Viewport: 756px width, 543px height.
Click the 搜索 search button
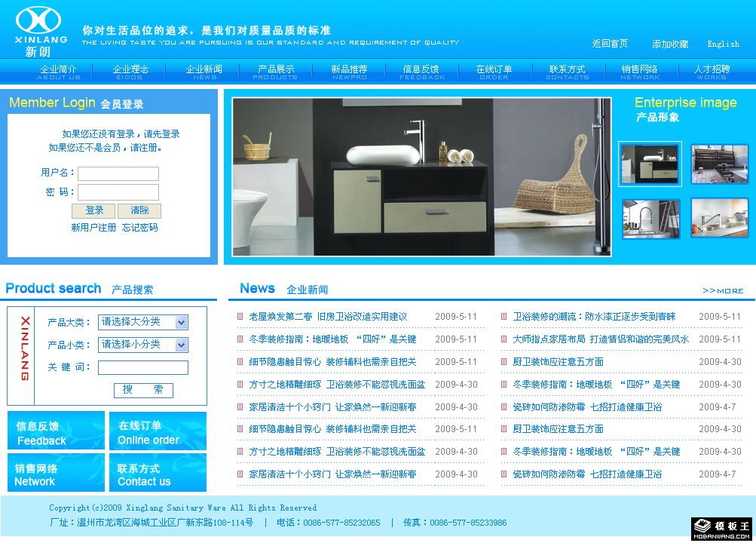[x=143, y=390]
